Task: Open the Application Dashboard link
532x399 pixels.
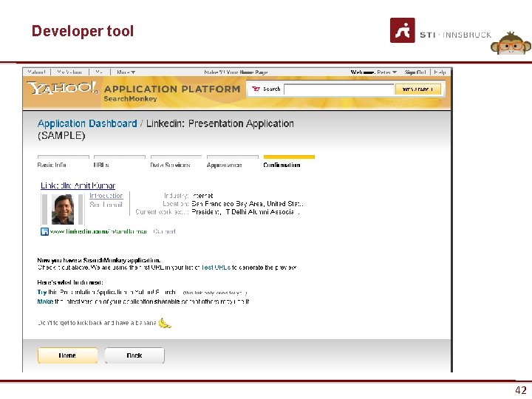Action: (87, 123)
